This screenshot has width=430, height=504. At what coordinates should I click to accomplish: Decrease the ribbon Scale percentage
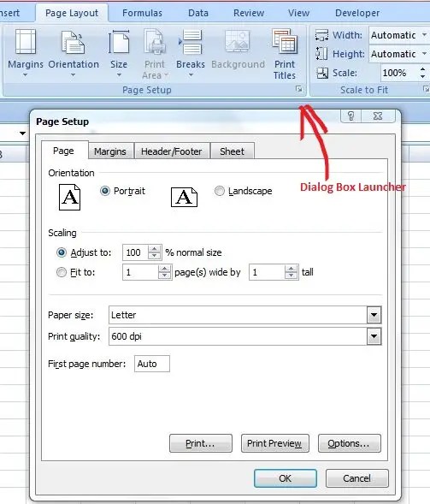422,76
